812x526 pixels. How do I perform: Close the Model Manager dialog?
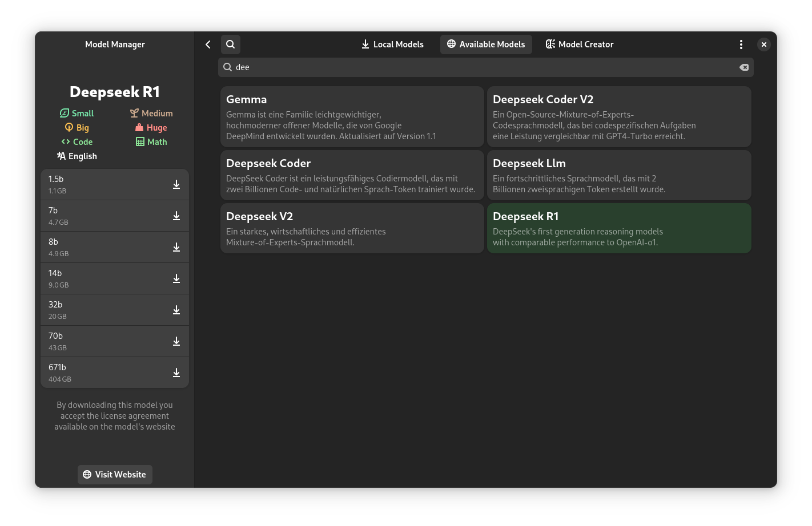click(x=763, y=44)
